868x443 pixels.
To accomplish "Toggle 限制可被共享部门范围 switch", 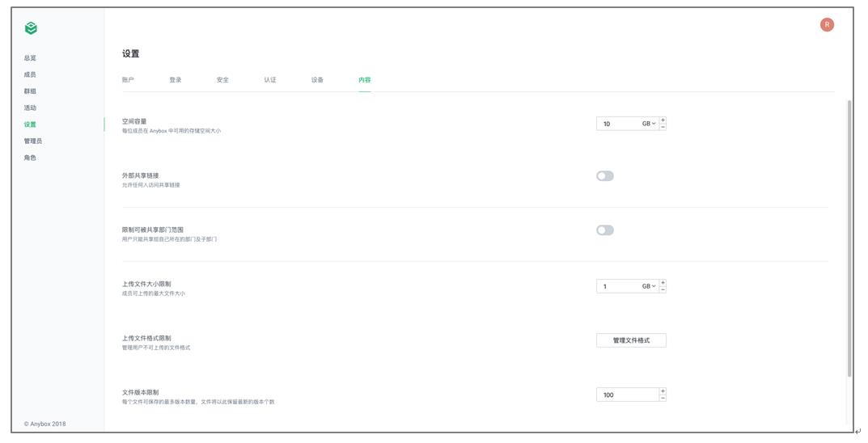I will pyautogui.click(x=605, y=230).
